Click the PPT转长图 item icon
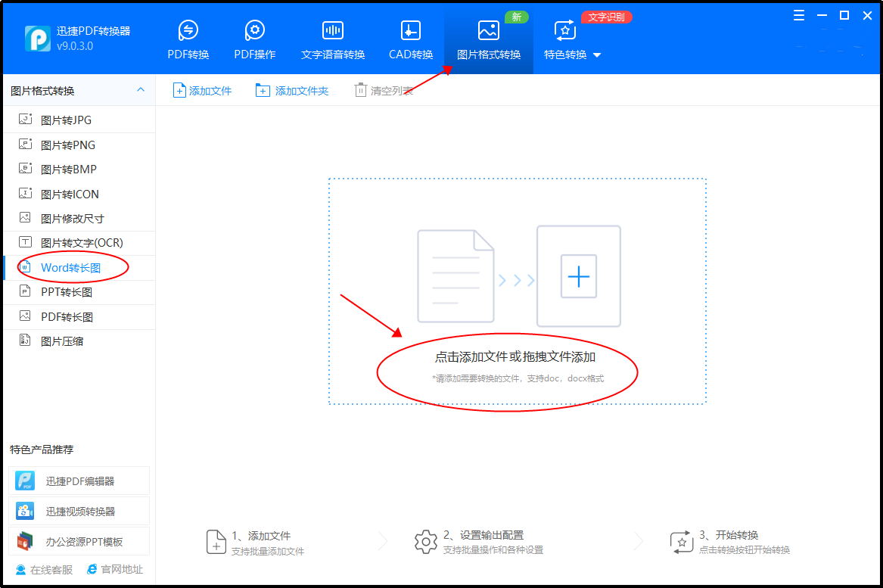Image resolution: width=883 pixels, height=588 pixels. [x=25, y=291]
